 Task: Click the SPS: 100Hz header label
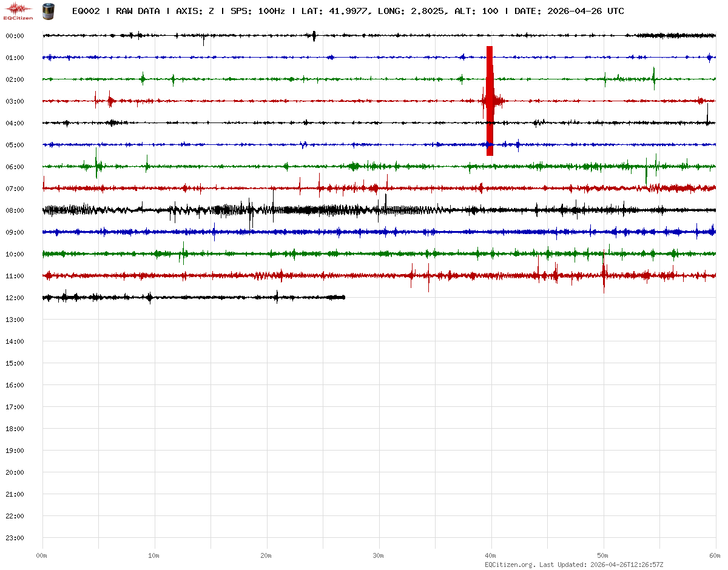[x=258, y=11]
